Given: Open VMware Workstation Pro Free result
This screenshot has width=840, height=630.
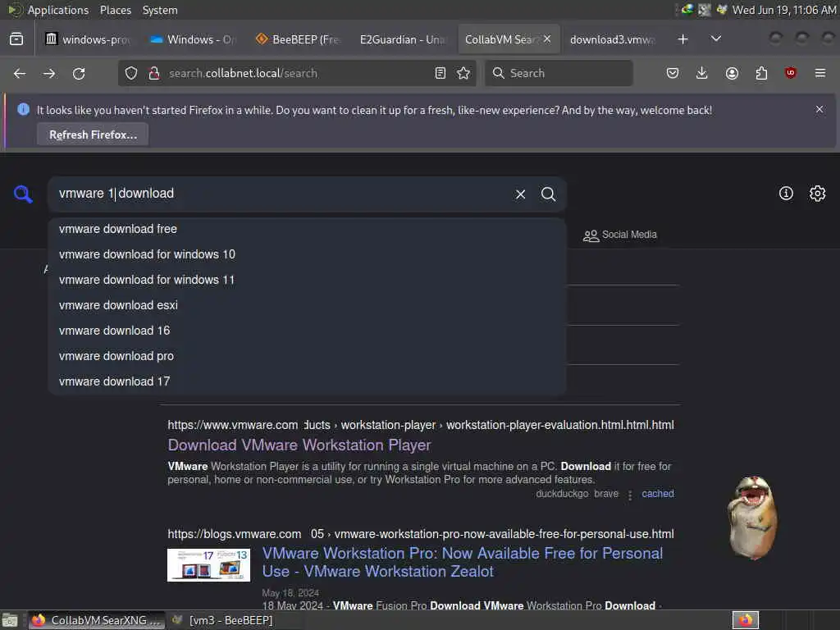Looking at the screenshot, I should (463, 563).
